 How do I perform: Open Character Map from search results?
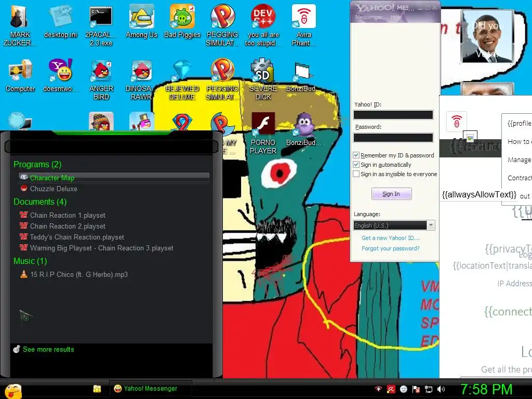114,178
